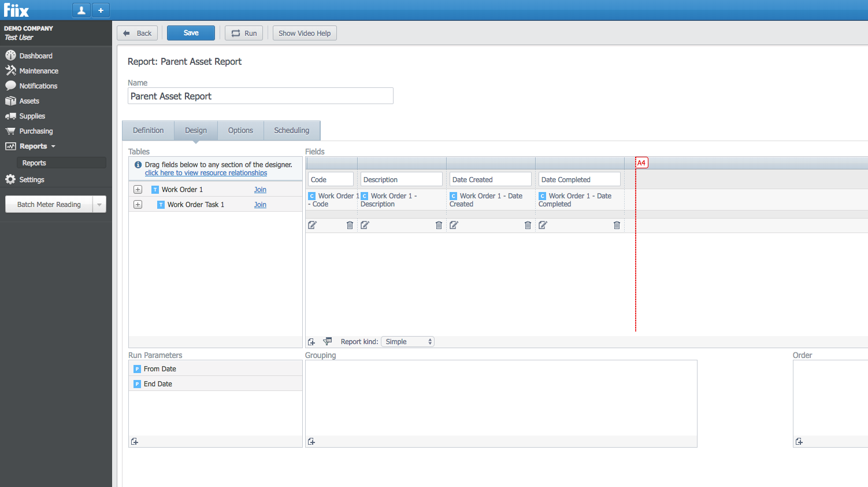The width and height of the screenshot is (868, 487).
Task: Click Work Order 1 - Date Completed cell
Action: point(580,200)
